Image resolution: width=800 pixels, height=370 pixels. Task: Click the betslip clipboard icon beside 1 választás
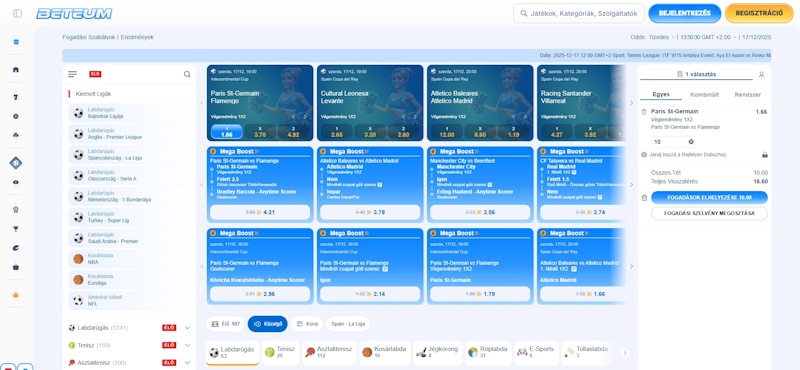click(680, 75)
